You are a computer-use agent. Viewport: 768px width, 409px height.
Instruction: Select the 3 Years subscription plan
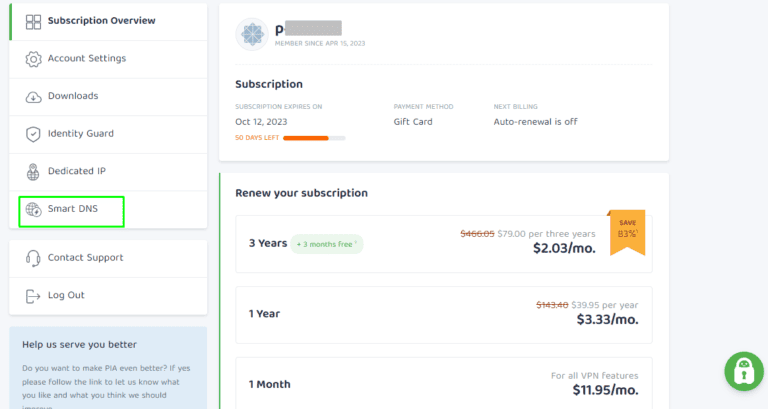click(x=443, y=243)
